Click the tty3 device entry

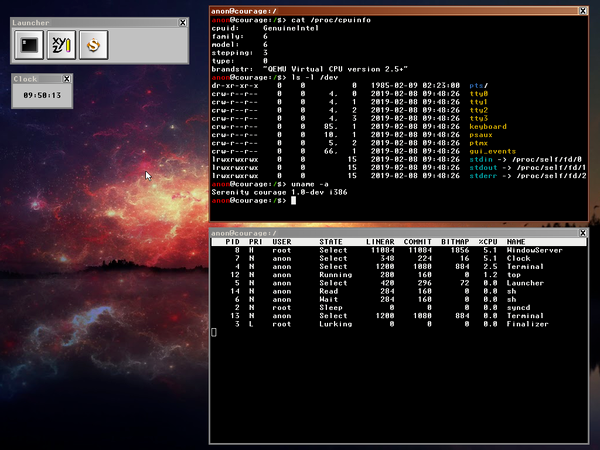tap(479, 119)
